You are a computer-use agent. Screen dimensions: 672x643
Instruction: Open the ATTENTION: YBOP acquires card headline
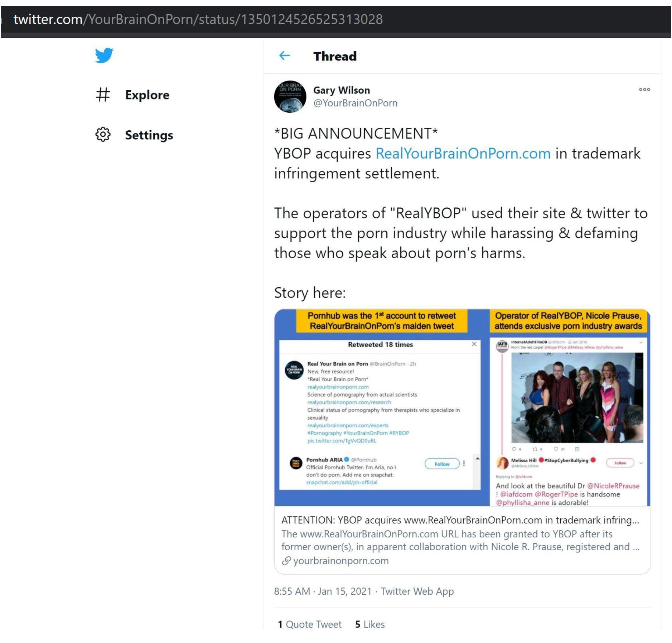tap(460, 520)
